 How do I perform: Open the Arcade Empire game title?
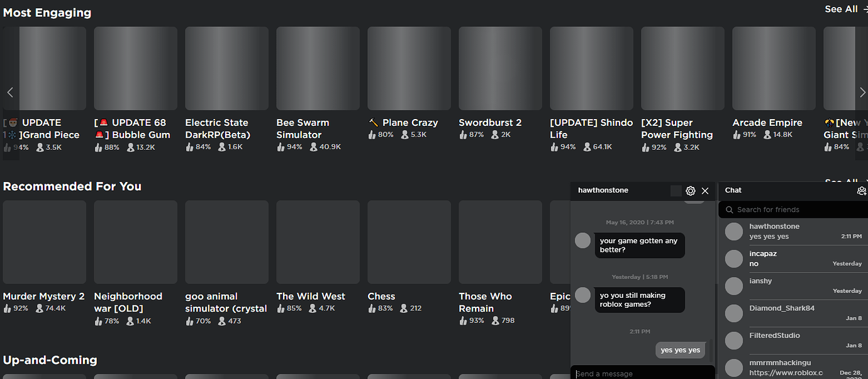click(767, 123)
